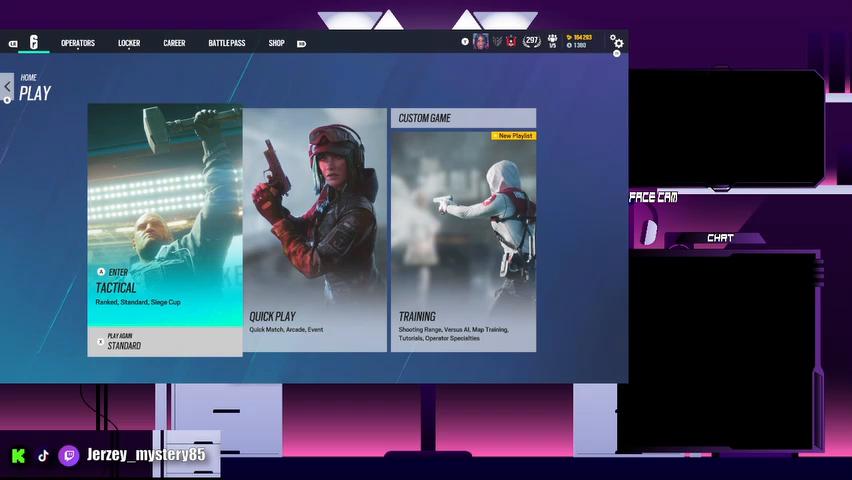Select the Quick Play card

(x=315, y=230)
